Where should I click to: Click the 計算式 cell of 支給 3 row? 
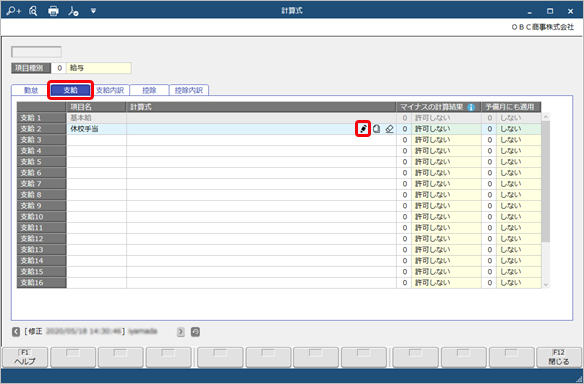[261, 140]
